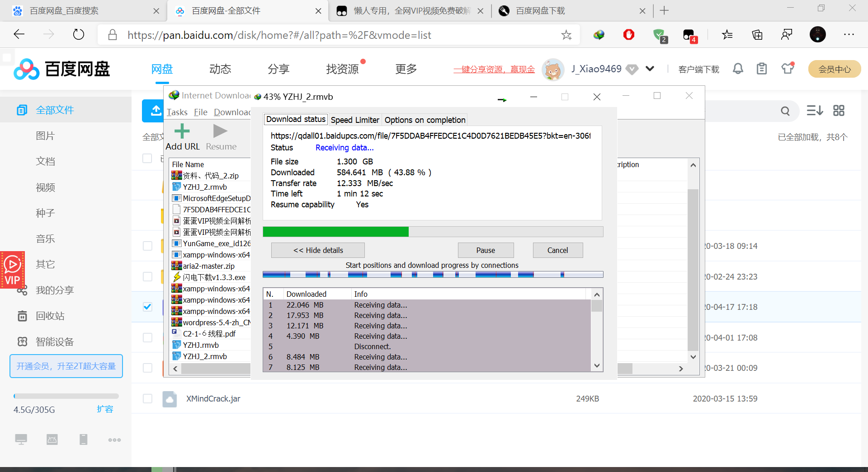
Task: Open 动态 tab in Netdisk header
Action: point(220,69)
